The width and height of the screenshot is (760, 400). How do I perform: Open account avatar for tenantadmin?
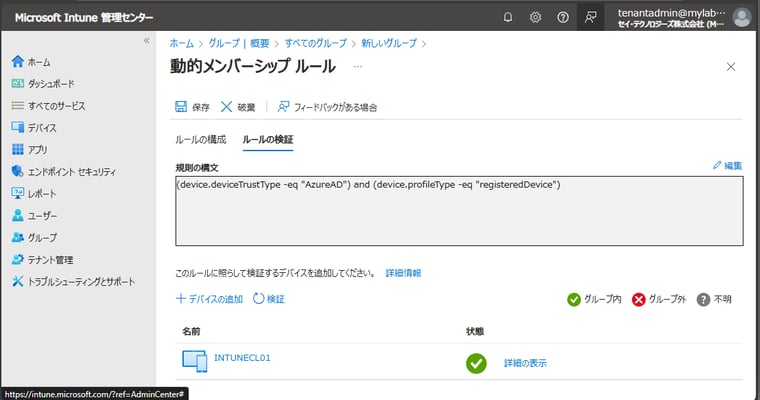pyautogui.click(x=742, y=17)
